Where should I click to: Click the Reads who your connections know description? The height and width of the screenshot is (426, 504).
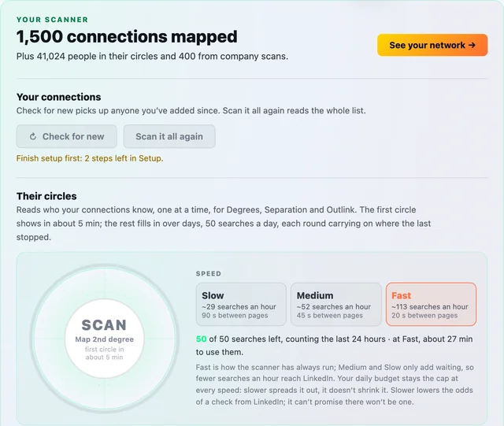tap(224, 224)
